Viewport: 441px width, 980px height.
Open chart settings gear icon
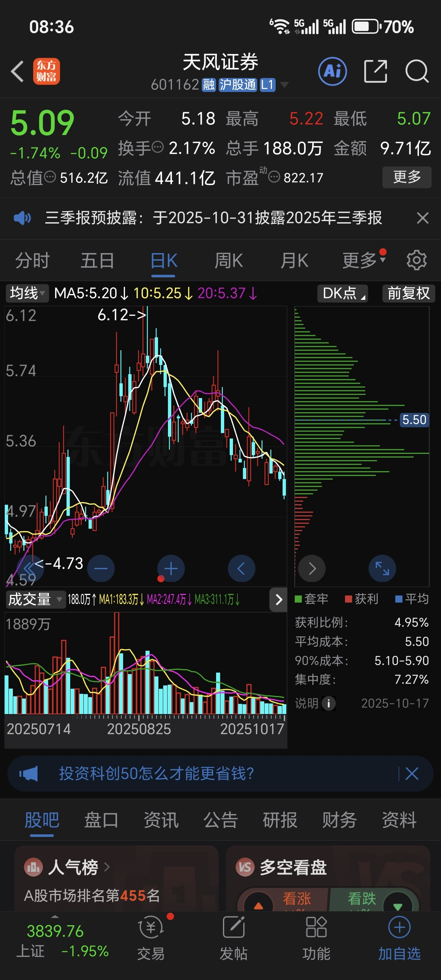tap(417, 260)
